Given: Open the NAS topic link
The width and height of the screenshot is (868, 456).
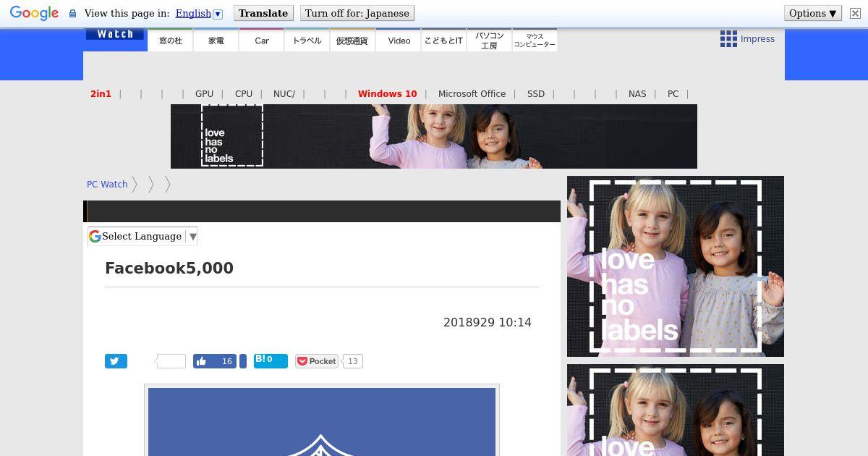Looking at the screenshot, I should click(637, 93).
